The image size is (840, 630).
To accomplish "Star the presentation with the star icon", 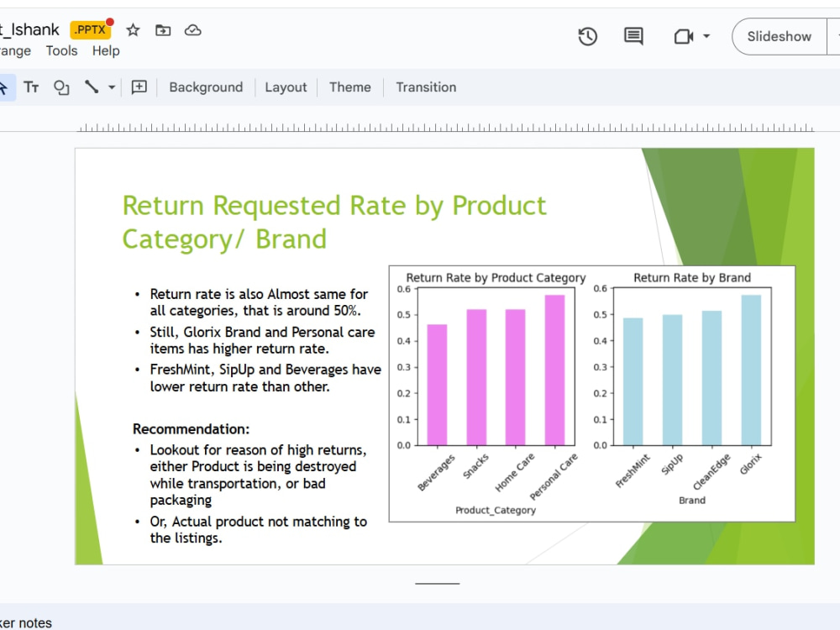I will pos(133,30).
